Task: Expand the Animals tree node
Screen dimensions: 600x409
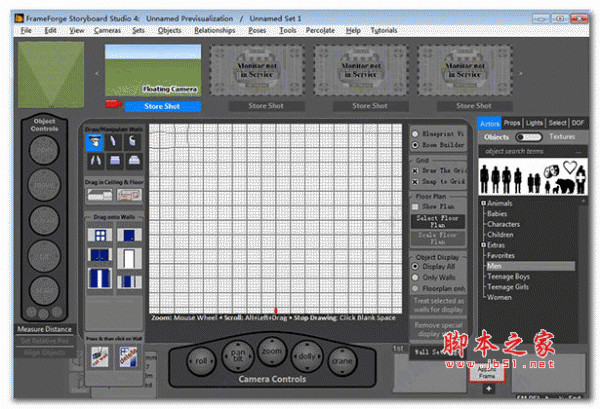Action: (x=483, y=203)
